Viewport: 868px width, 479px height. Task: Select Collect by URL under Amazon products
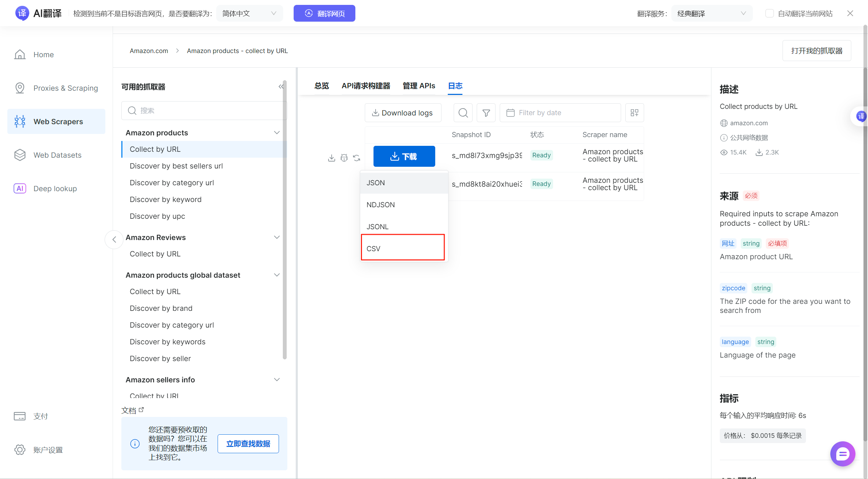point(204,149)
